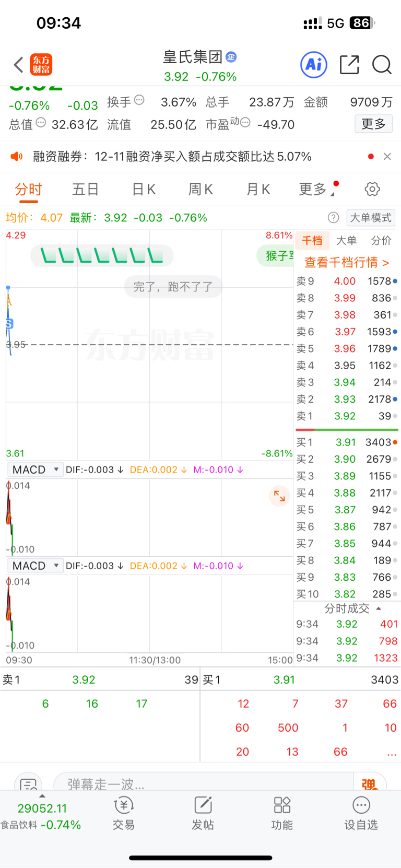The height and width of the screenshot is (868, 401).
Task: Switch to the 周K tab
Action: point(200,189)
